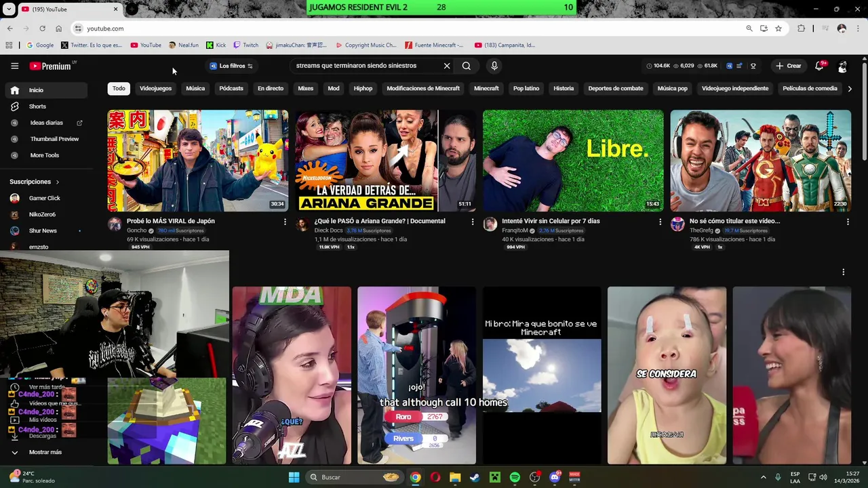This screenshot has height=488, width=868.
Task: Open Goncho channel avatar
Action: [115, 225]
